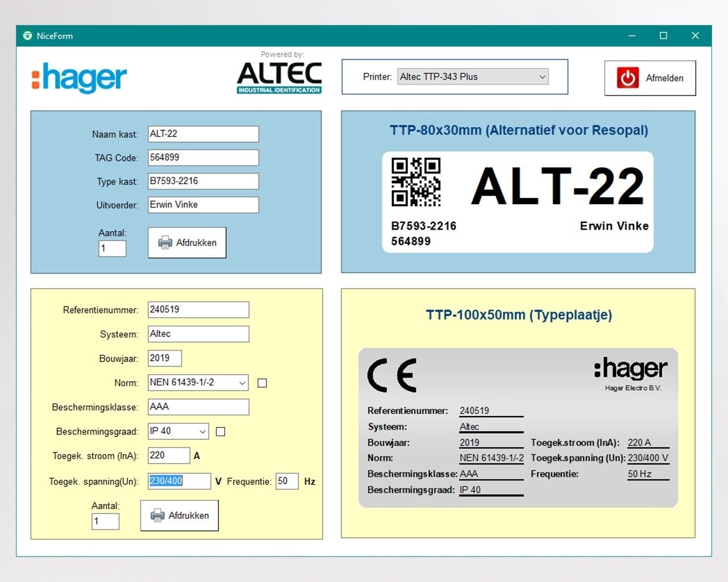Tick the checkbox next to Beschermingsgraad
Screen dimensions: 728x582
pyautogui.click(x=221, y=432)
